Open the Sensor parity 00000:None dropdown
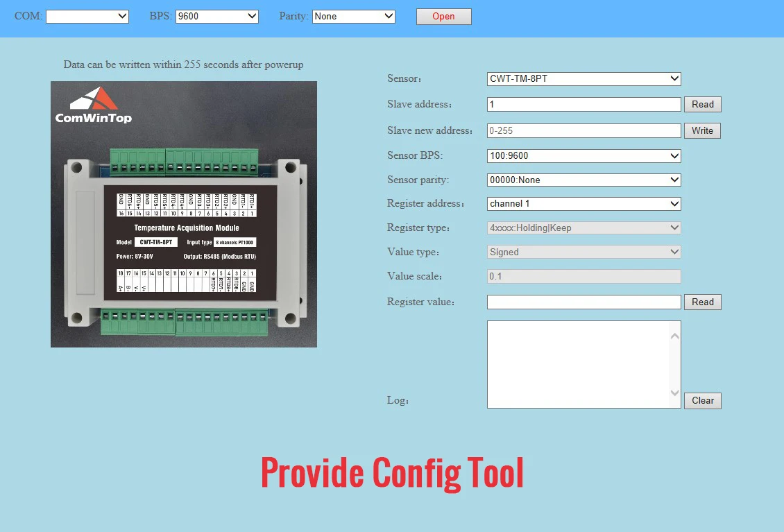 (584, 180)
